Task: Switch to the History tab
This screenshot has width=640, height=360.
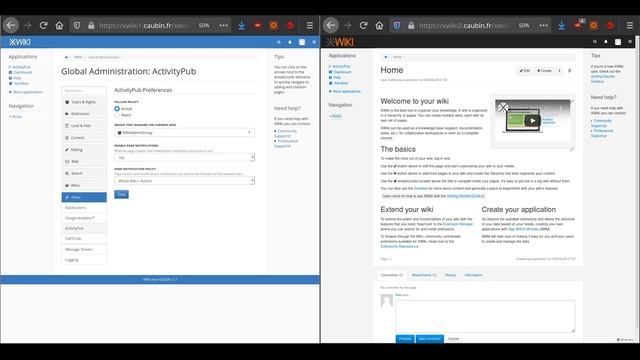Action: pos(451,275)
